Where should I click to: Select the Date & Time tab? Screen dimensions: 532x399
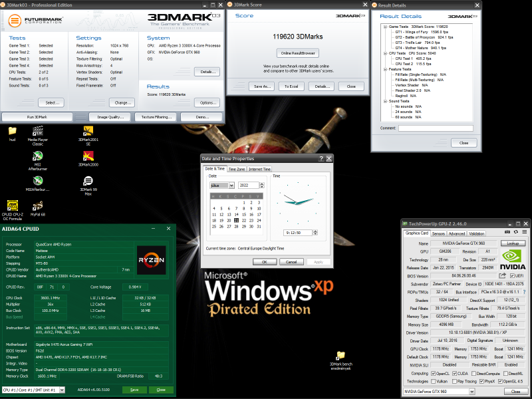[x=215, y=169]
